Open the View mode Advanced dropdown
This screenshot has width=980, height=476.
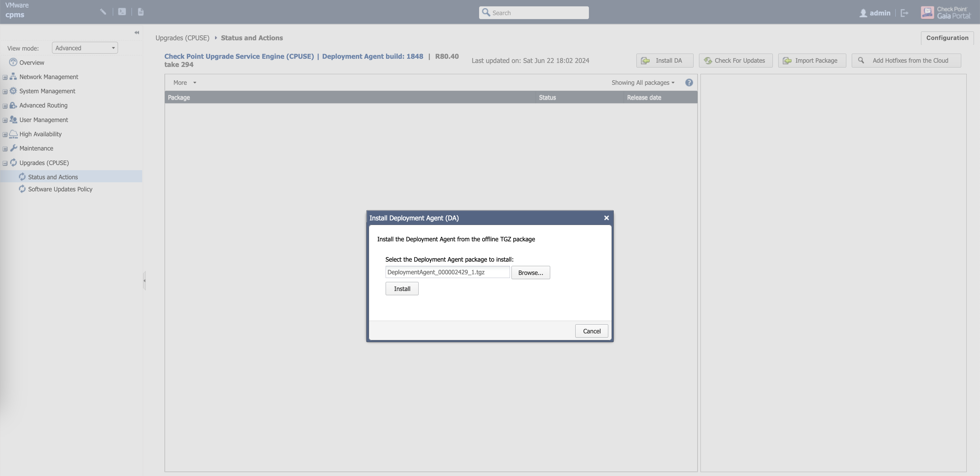click(x=84, y=48)
